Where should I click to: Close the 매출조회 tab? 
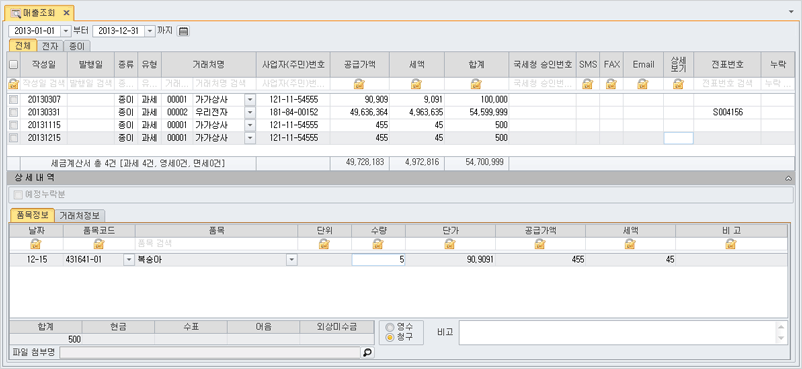[x=66, y=13]
